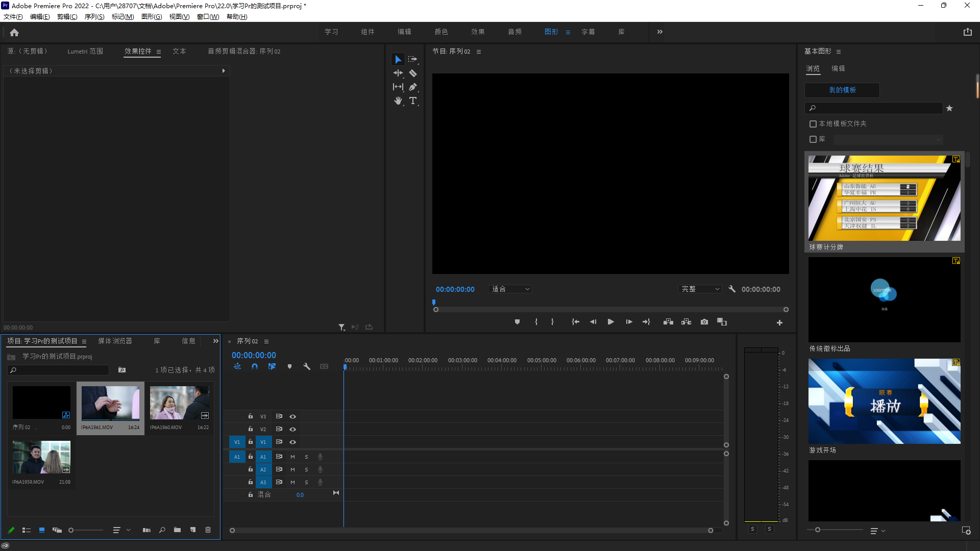Enable the local template folder checkbox

813,124
